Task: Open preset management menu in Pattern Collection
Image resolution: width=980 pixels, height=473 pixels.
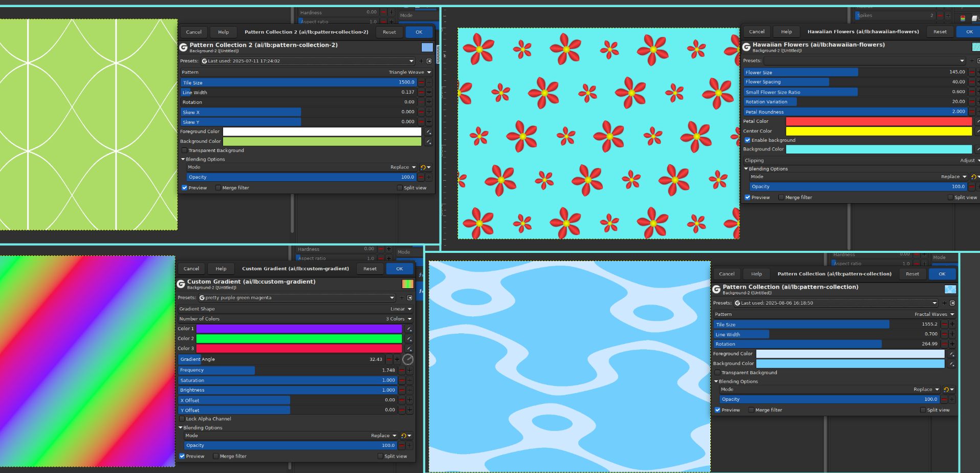Action: pos(952,303)
